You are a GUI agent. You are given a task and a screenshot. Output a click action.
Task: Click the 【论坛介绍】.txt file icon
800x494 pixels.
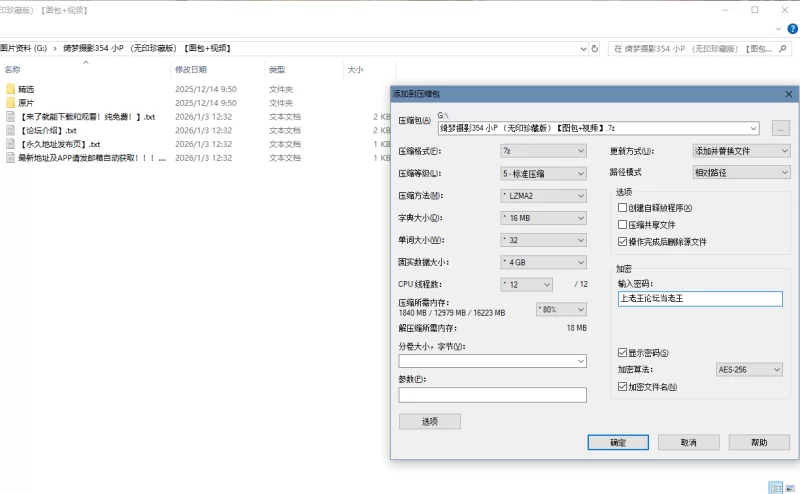(x=11, y=131)
